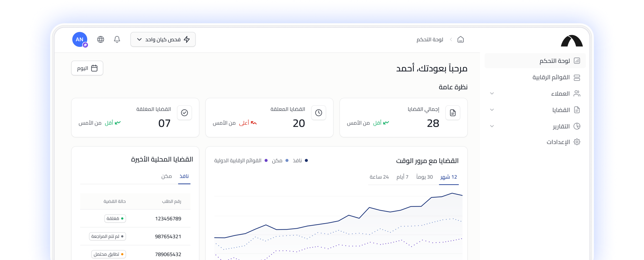
Task: Switch chart to 24 ساعة tab
Action: pyautogui.click(x=379, y=177)
